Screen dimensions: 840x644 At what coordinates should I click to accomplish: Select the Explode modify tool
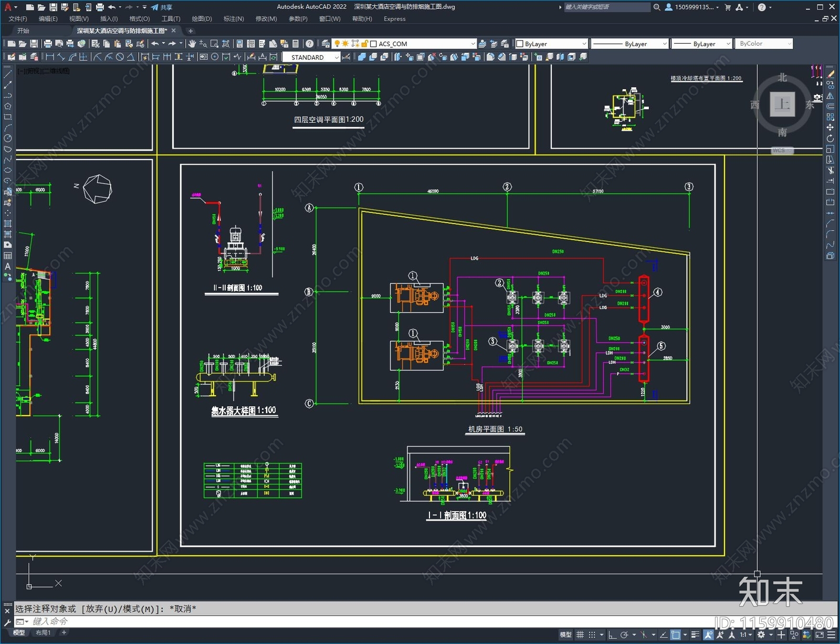click(830, 256)
